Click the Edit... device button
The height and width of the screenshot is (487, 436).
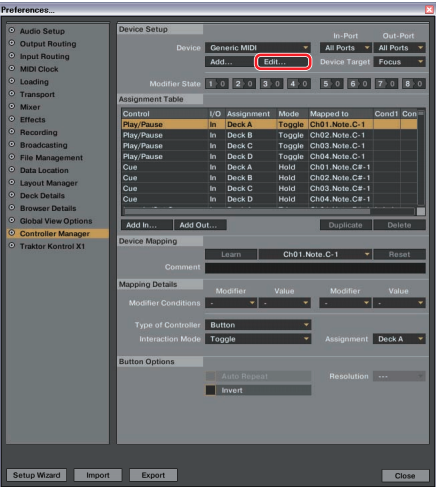pyautogui.click(x=283, y=62)
